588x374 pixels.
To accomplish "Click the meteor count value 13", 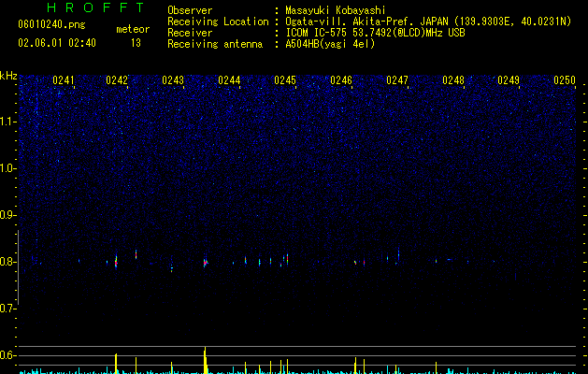I will pos(136,43).
